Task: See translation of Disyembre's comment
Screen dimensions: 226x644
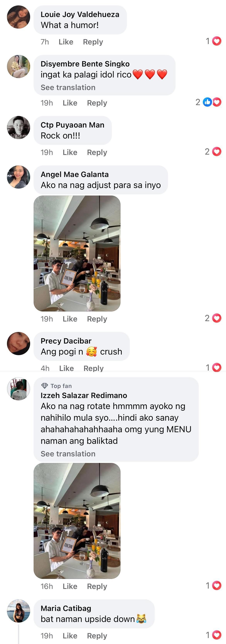Action: pyautogui.click(x=68, y=88)
